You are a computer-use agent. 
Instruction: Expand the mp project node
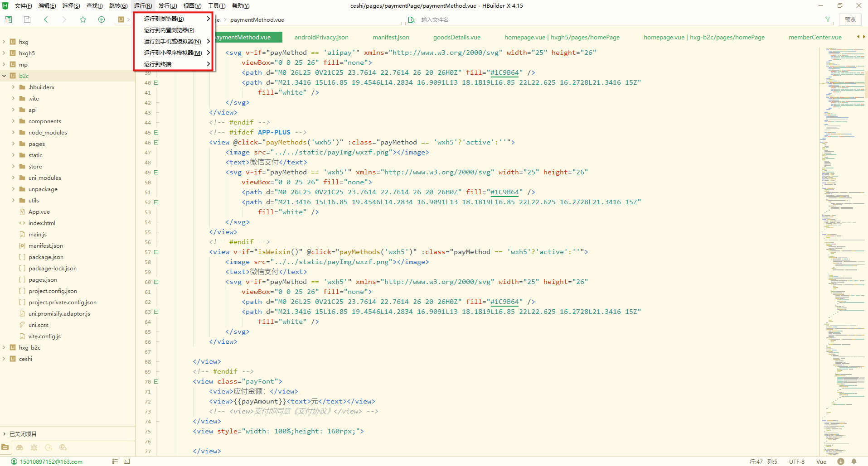tap(4, 64)
